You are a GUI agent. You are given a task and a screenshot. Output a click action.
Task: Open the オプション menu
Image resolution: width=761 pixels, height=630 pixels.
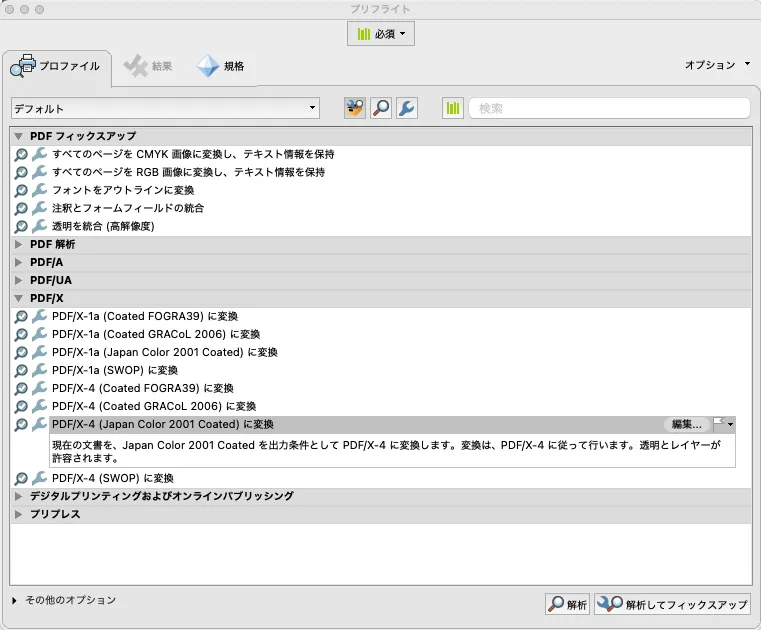[716, 65]
